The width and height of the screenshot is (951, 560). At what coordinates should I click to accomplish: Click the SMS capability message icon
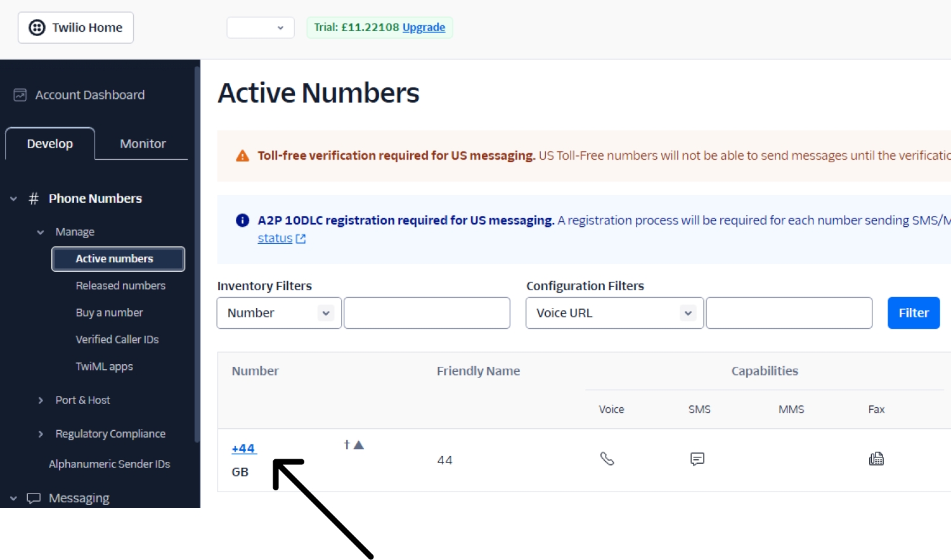[697, 459]
